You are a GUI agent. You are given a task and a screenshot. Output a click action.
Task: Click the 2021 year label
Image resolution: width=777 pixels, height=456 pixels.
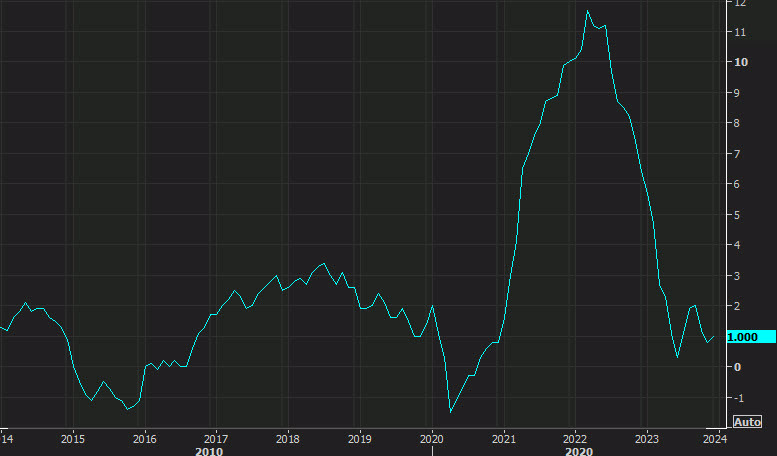504,438
